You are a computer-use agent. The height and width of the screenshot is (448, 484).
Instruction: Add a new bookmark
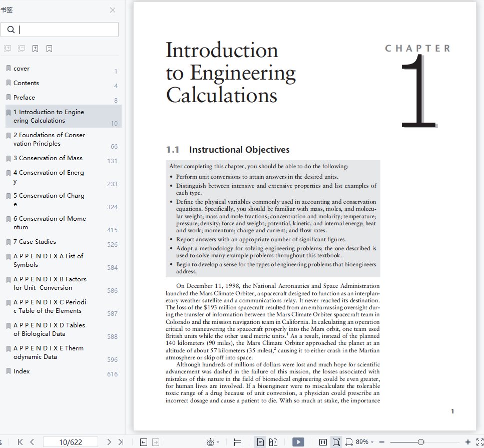(x=35, y=49)
